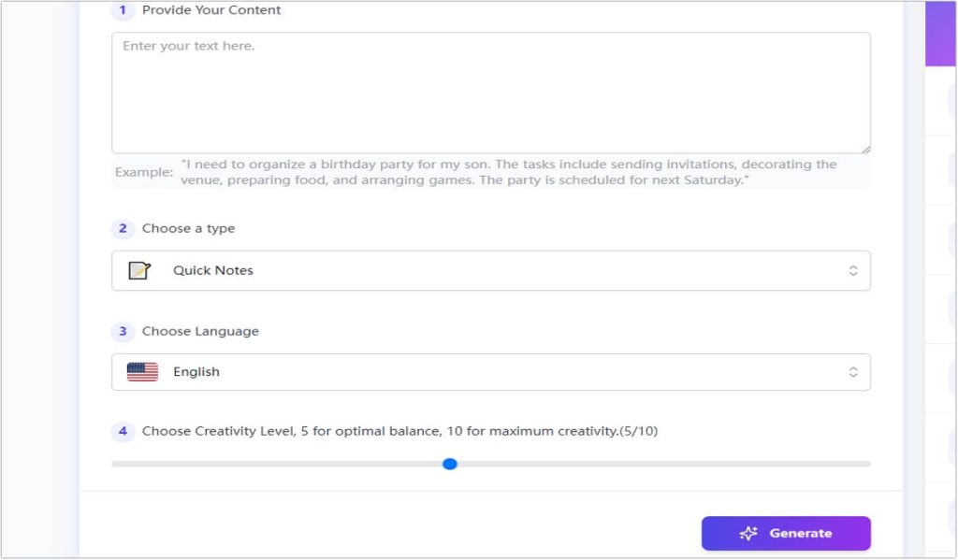Click the step 2 numbered badge
958x560 pixels.
(x=122, y=228)
